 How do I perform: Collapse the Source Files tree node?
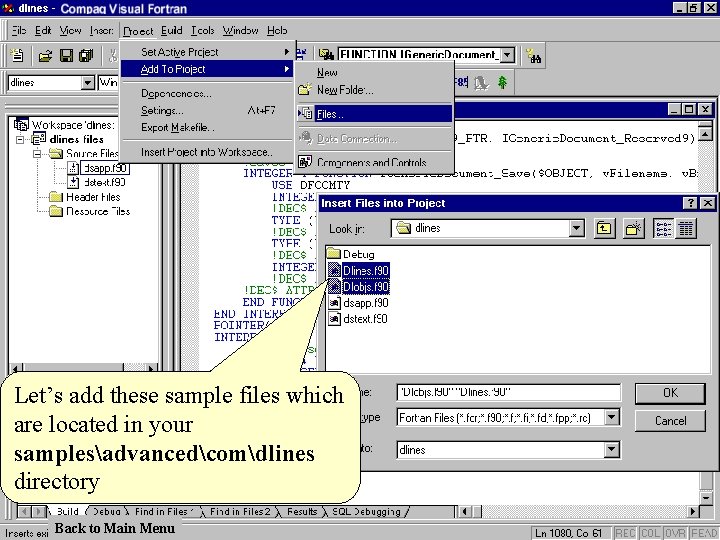(x=37, y=153)
